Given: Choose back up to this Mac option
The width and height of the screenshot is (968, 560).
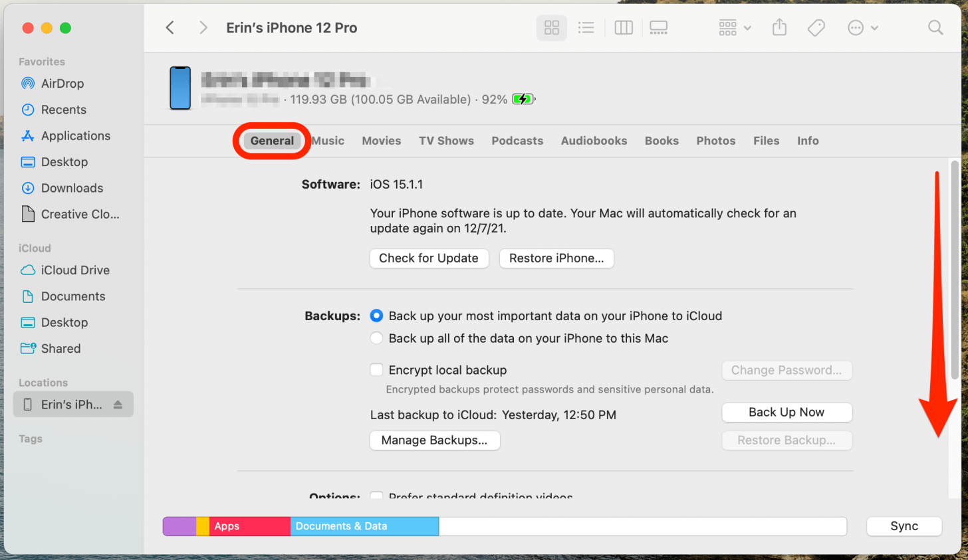Looking at the screenshot, I should click(x=376, y=338).
